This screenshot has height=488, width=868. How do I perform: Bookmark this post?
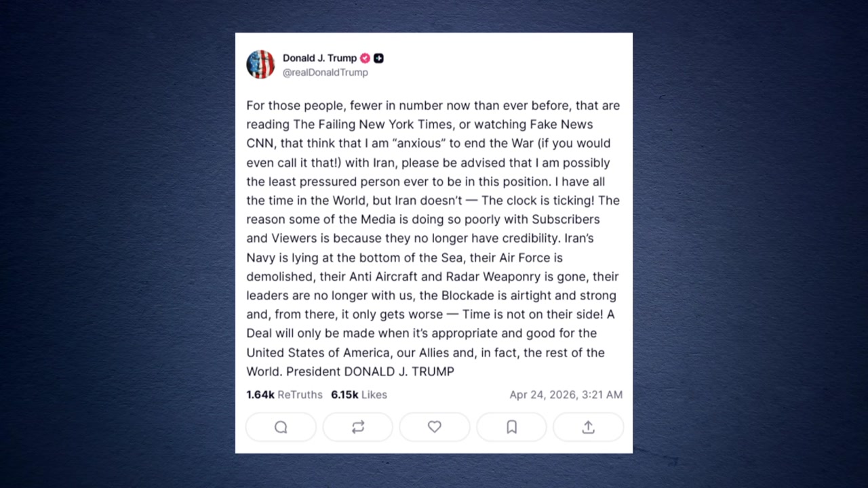[511, 427]
